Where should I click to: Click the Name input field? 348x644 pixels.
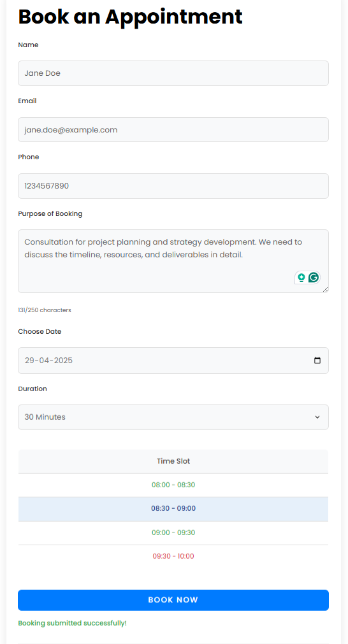click(x=173, y=73)
